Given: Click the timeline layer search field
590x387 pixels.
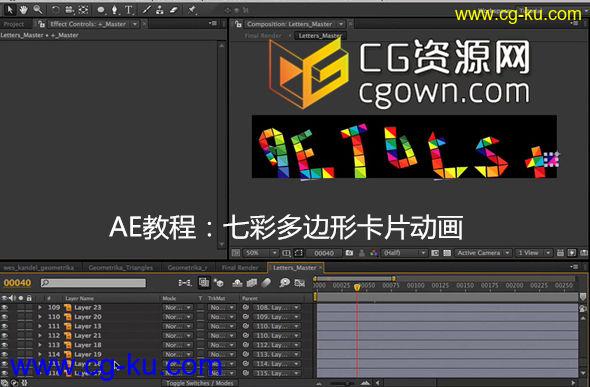Looking at the screenshot, I should click(93, 283).
